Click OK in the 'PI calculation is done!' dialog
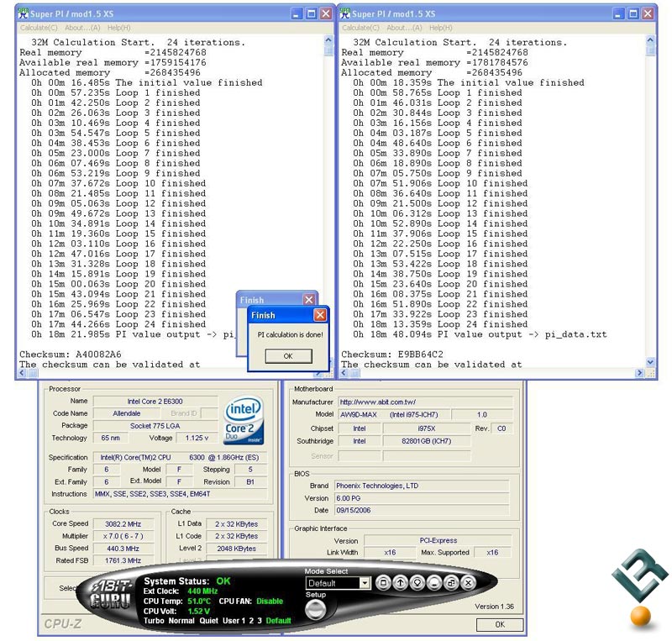Image resolution: width=672 pixels, height=641 pixels. pos(288,356)
